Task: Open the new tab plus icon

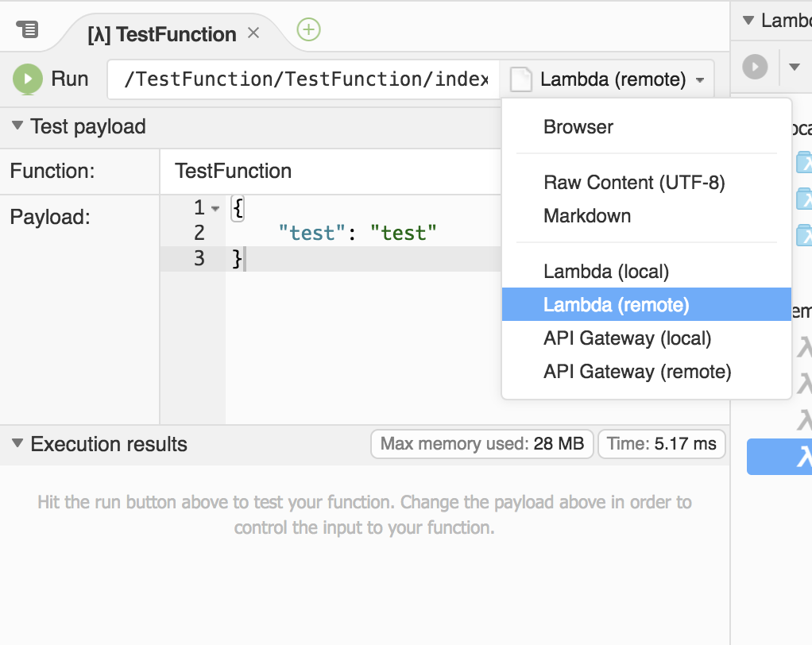Action: [x=308, y=29]
